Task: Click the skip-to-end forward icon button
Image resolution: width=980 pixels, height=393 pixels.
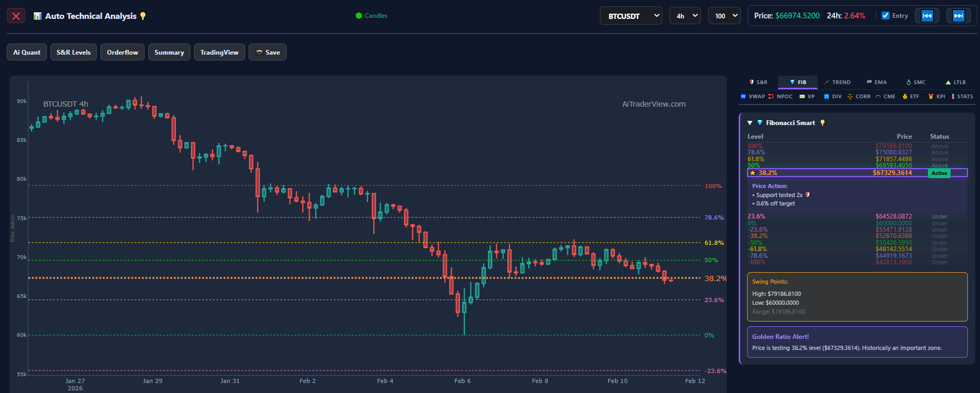Action: coord(958,16)
